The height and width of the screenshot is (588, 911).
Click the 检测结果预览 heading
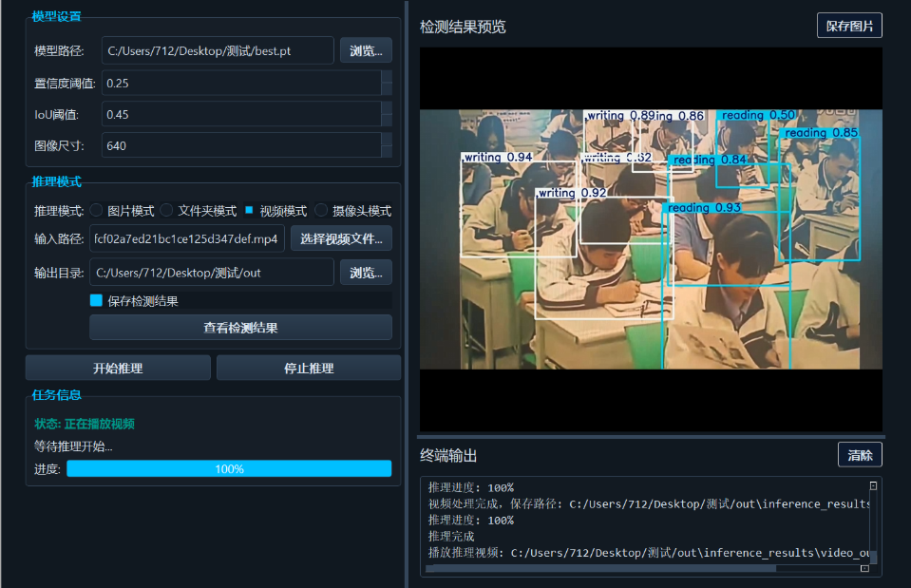[x=463, y=27]
